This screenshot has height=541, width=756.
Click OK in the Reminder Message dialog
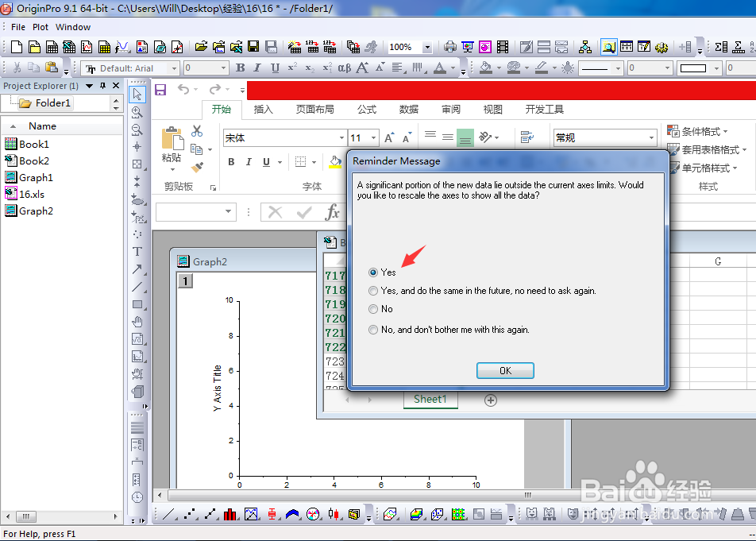tap(505, 370)
